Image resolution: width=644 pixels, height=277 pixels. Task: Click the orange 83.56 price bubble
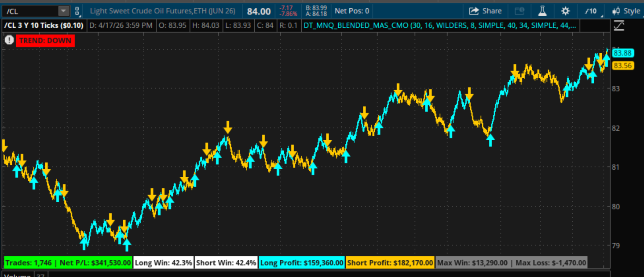tap(622, 66)
